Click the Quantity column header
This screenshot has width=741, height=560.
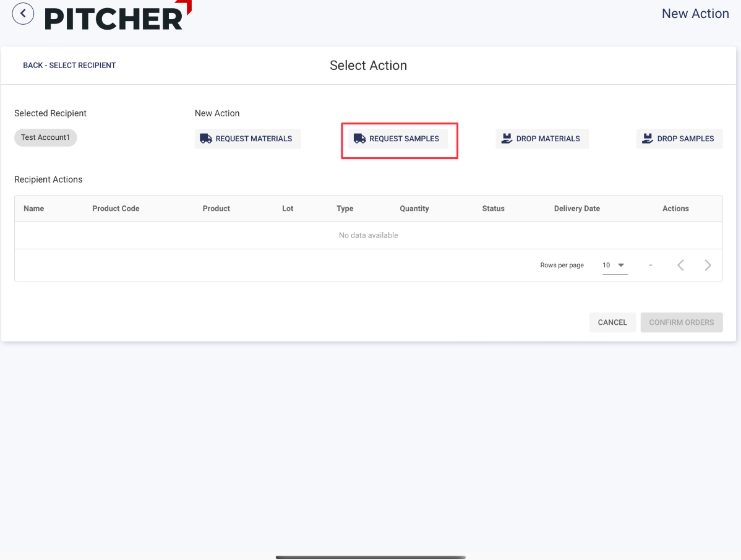(414, 209)
